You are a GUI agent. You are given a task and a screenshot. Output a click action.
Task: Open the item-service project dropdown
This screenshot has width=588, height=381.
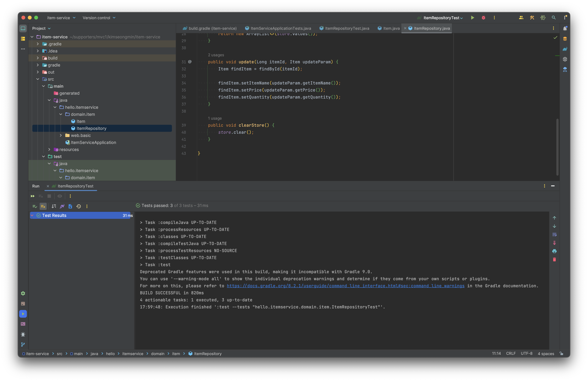pos(61,18)
